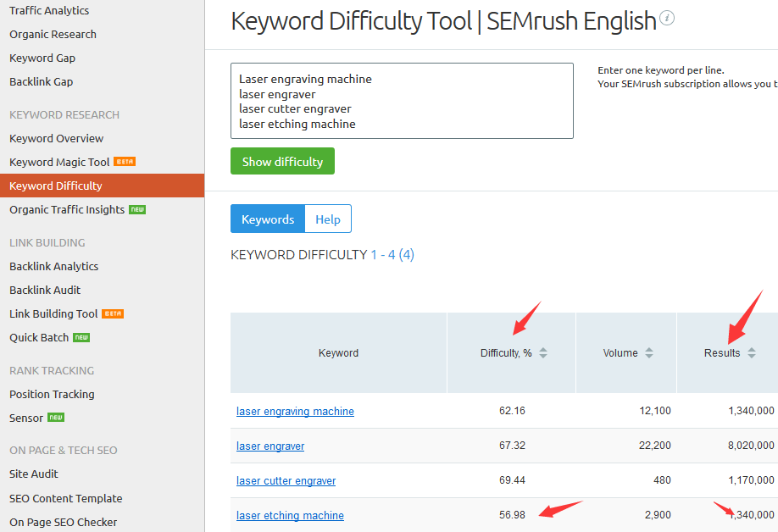Click difficulty value 69.44
The image size is (778, 532).
pyautogui.click(x=512, y=480)
